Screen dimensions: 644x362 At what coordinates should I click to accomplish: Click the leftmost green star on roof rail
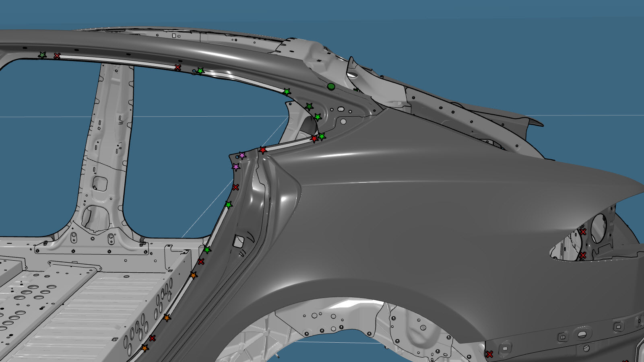(42, 55)
